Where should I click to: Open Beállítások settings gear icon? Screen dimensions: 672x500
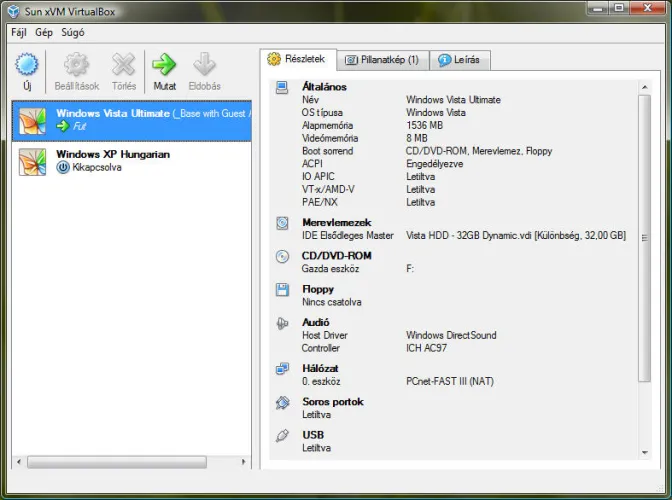[76, 65]
